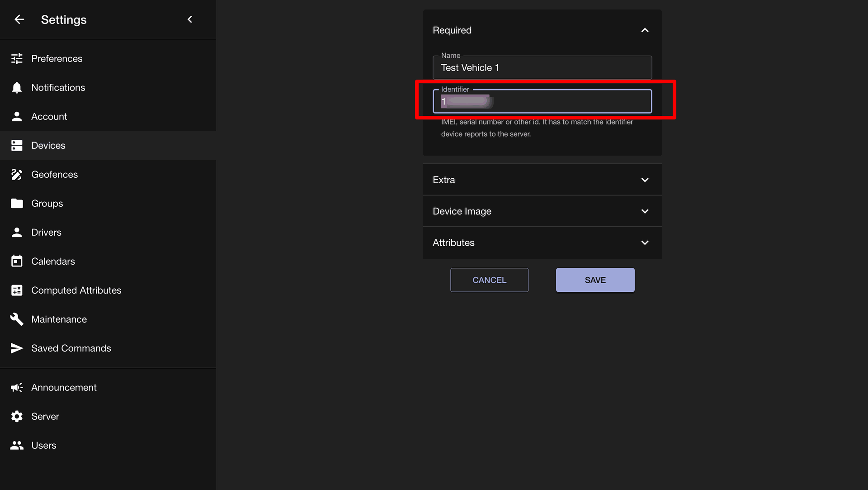
Task: Go to the Account menu item
Action: pos(108,116)
